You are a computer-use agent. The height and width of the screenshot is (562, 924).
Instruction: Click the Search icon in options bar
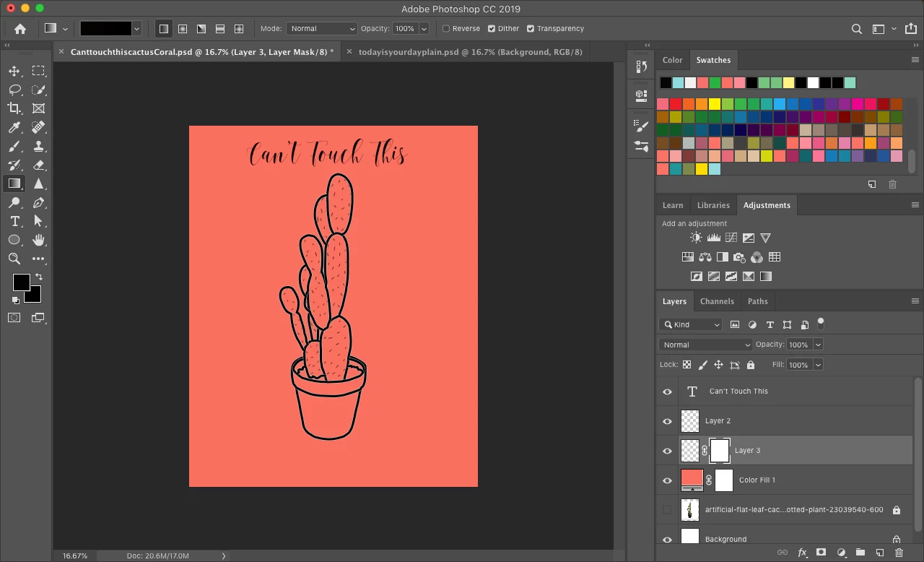tap(857, 29)
